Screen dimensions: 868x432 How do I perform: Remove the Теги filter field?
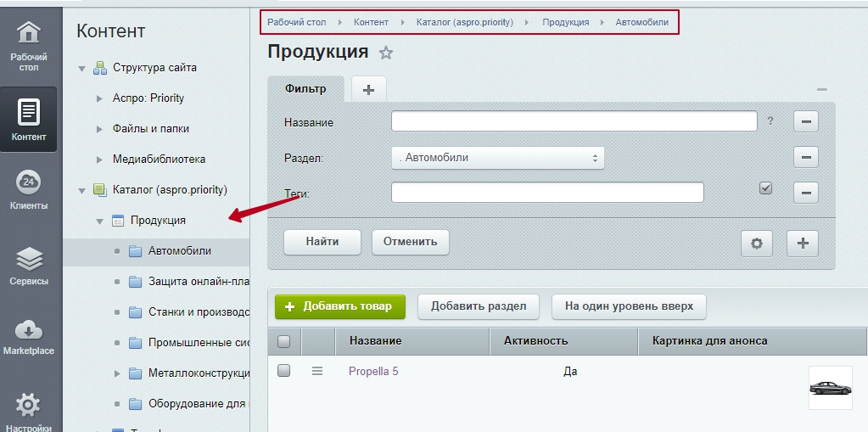[x=805, y=193]
